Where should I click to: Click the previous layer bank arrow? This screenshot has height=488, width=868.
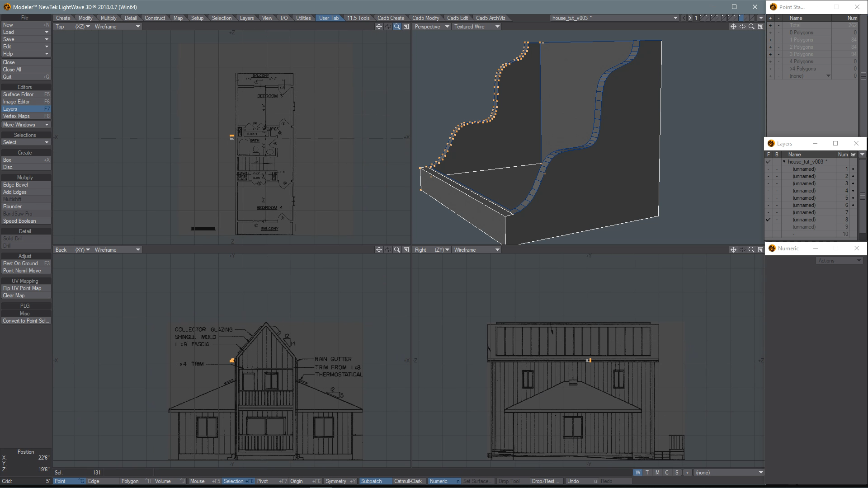(684, 18)
